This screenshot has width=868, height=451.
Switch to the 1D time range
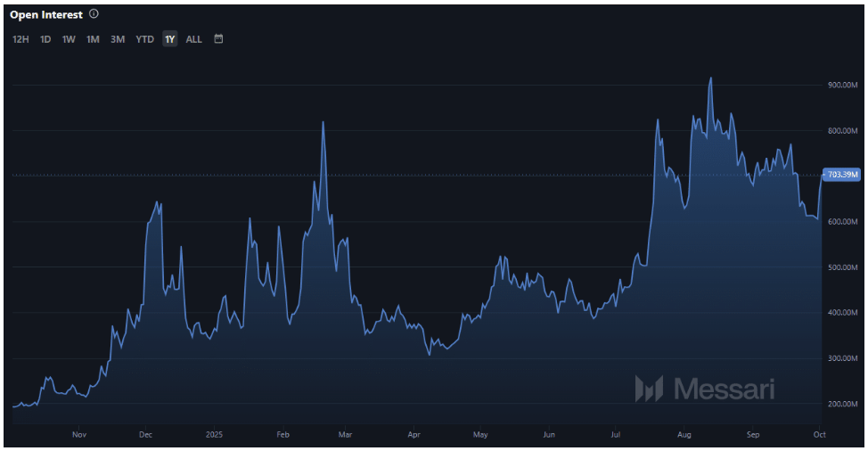pos(45,39)
